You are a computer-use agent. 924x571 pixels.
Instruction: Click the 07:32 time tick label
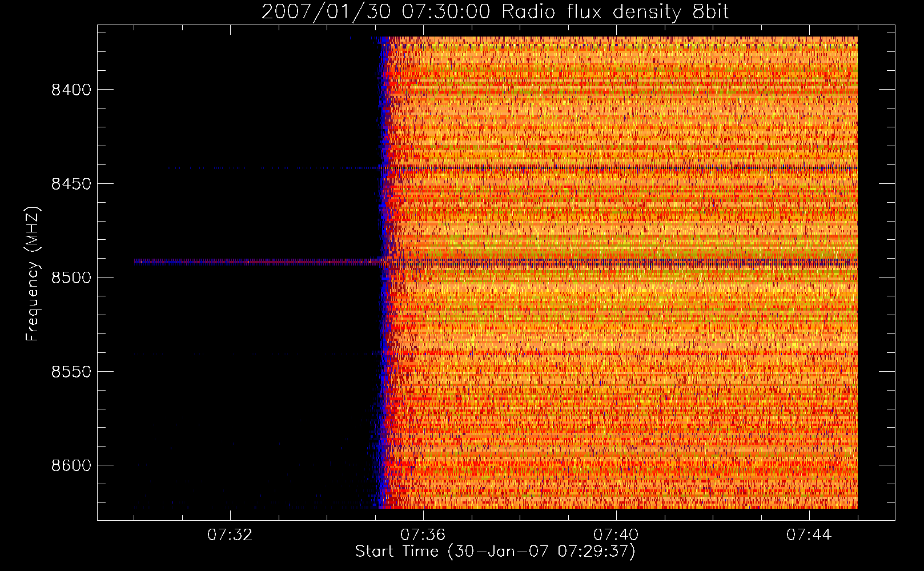[x=230, y=535]
